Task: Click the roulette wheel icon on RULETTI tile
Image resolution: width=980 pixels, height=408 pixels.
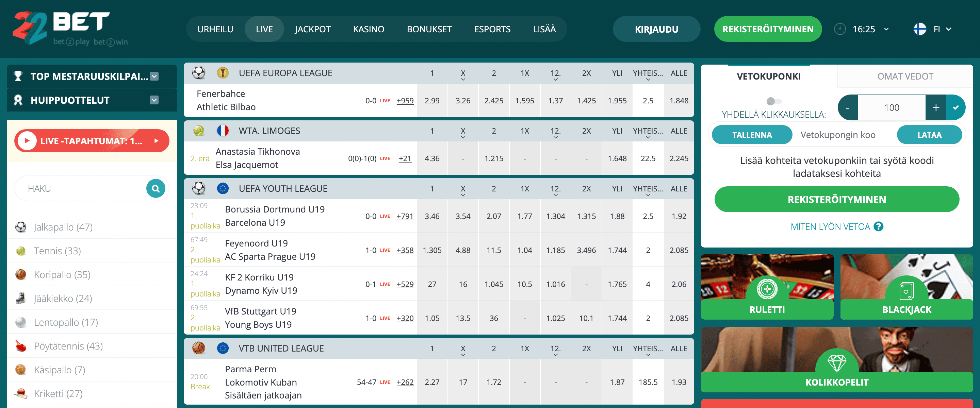Action: tap(767, 289)
